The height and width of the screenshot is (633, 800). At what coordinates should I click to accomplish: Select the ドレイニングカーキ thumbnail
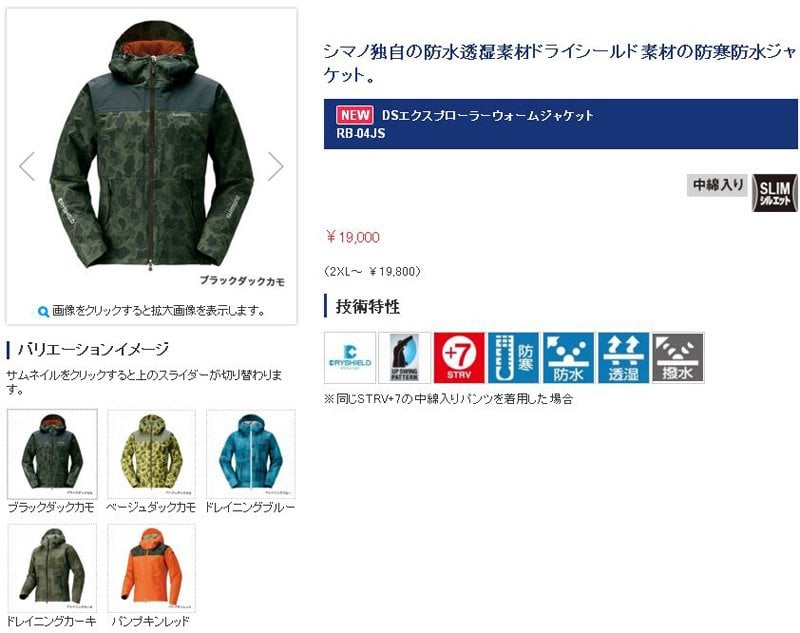point(52,568)
